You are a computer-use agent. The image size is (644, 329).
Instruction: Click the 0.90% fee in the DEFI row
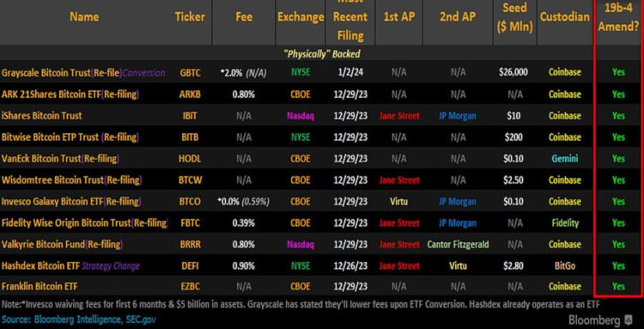click(244, 265)
